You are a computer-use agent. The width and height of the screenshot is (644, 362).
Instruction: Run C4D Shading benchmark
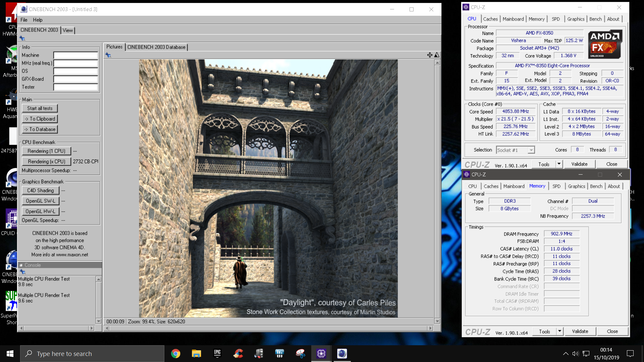coord(41,190)
